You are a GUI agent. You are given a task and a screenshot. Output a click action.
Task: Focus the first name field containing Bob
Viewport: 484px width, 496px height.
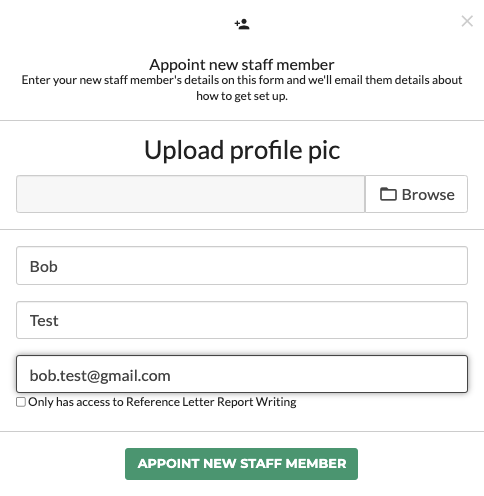point(242,266)
